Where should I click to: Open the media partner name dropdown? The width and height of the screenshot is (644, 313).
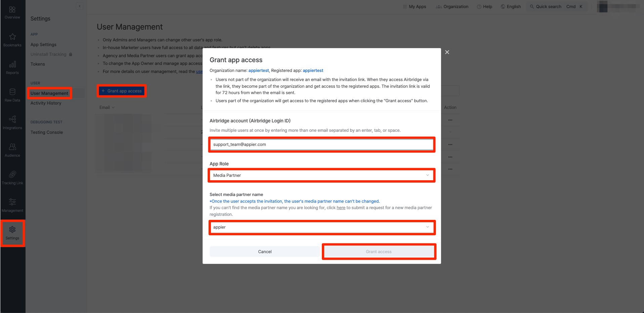321,227
